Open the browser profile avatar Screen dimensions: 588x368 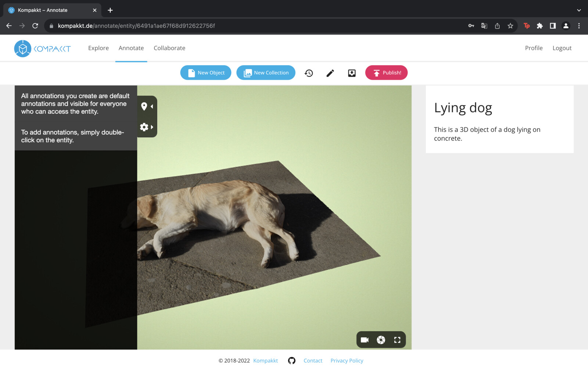tap(566, 26)
